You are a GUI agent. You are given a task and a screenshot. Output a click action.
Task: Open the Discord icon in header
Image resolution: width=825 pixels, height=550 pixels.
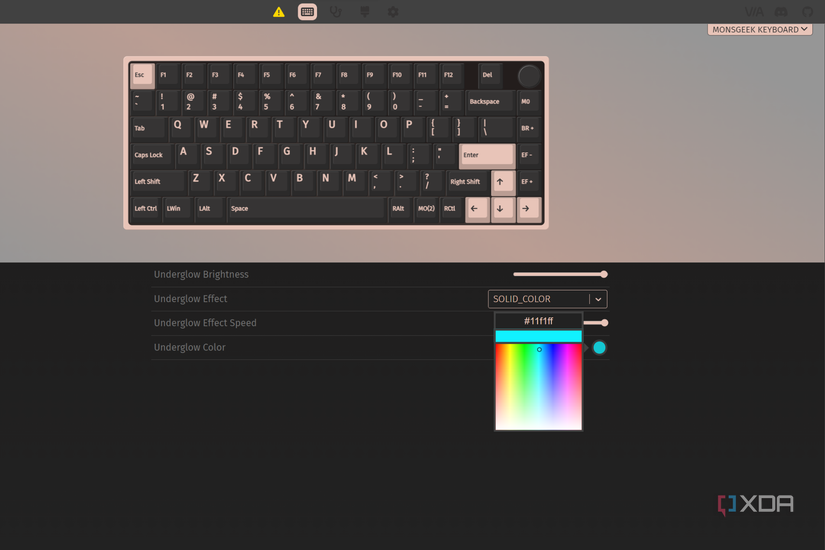click(781, 12)
